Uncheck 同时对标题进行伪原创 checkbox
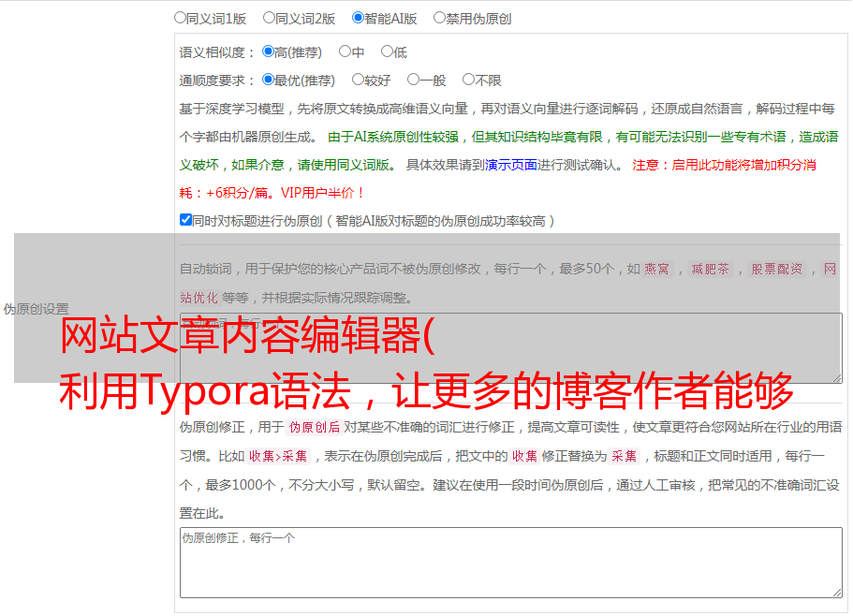This screenshot has height=616, width=853. click(185, 220)
